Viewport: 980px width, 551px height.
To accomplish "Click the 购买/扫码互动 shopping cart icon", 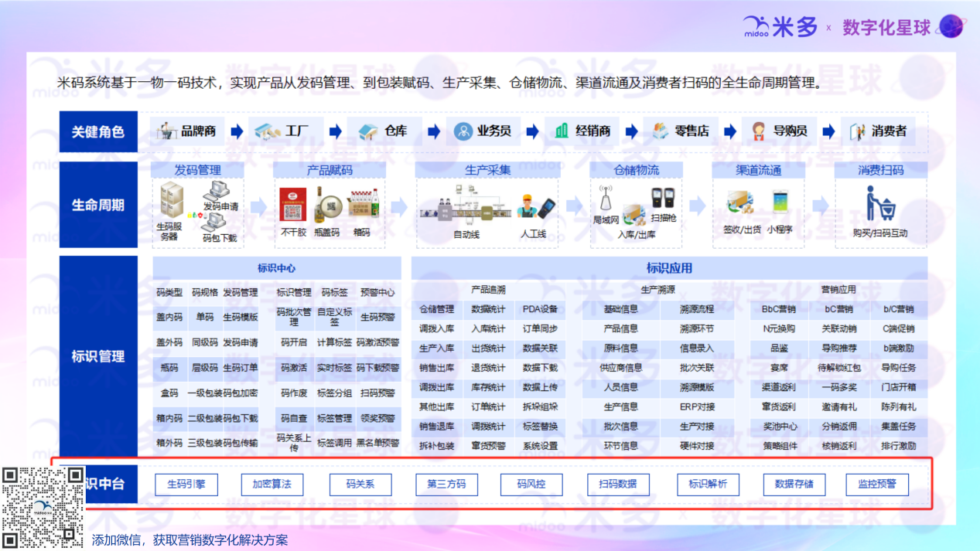I will (x=880, y=204).
